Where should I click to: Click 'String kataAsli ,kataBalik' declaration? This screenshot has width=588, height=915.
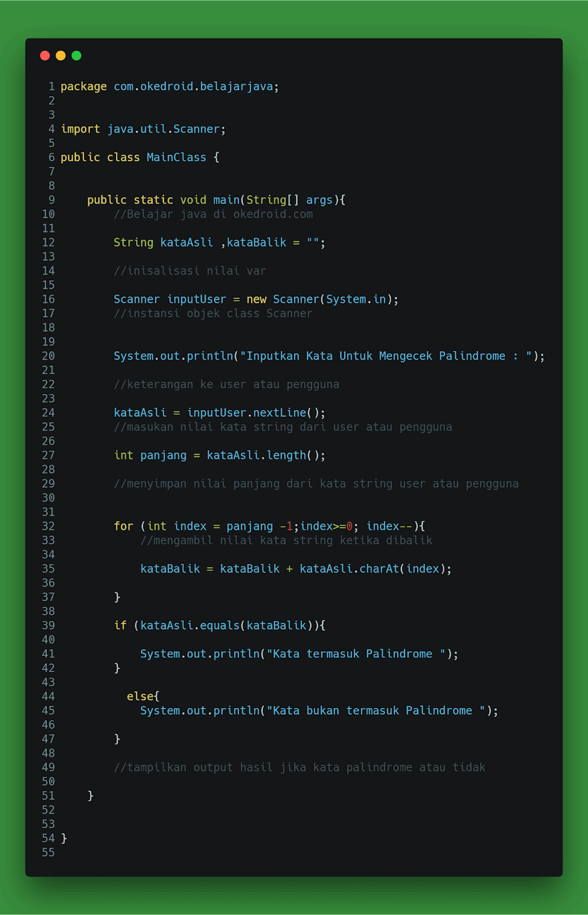[x=200, y=242]
